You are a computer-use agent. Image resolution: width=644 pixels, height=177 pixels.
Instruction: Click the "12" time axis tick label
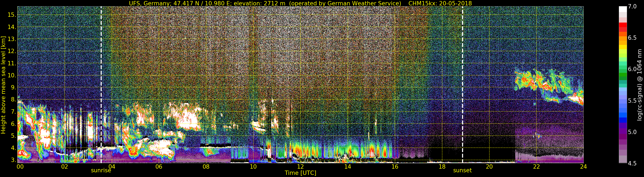coord(300,166)
